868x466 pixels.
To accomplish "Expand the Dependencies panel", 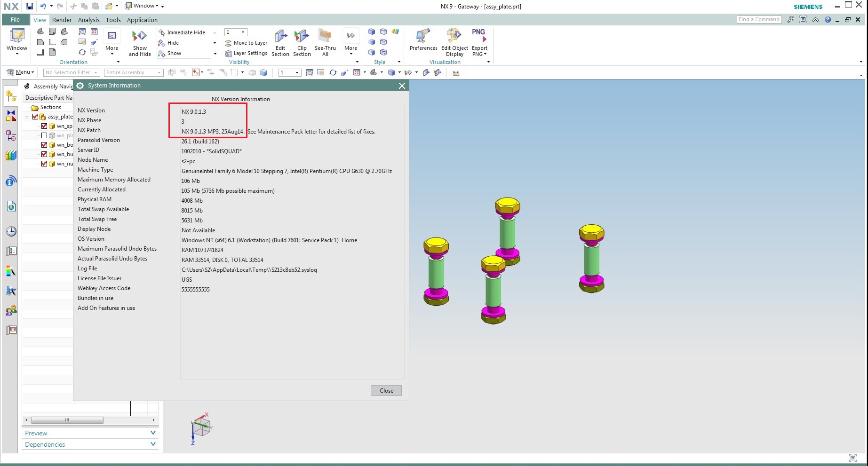I will point(90,444).
